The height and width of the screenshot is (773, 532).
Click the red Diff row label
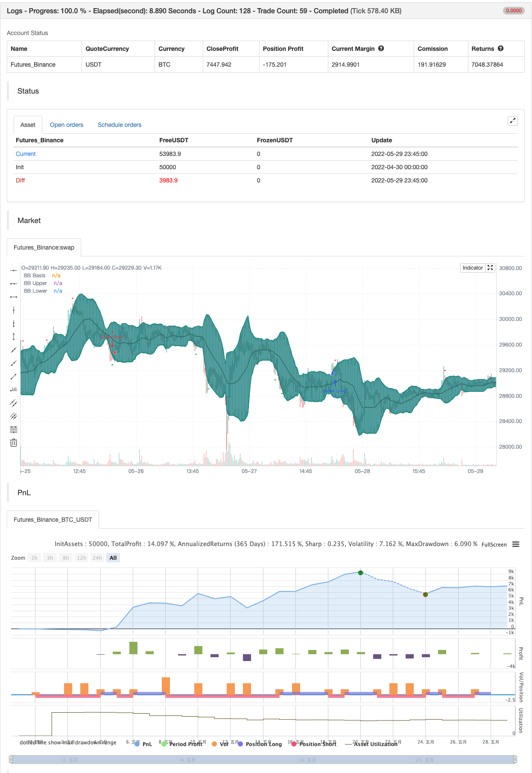point(20,180)
